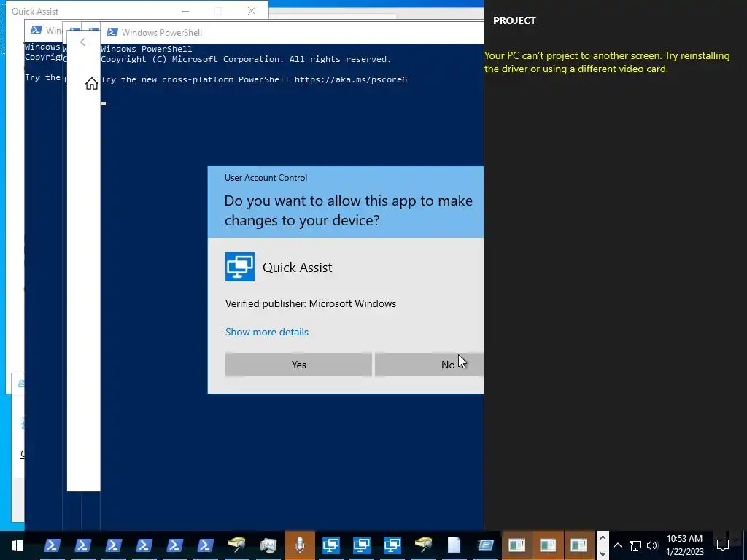Switch to the Quick Assist taskbar icon beside the microphone

pyautogui.click(x=330, y=545)
